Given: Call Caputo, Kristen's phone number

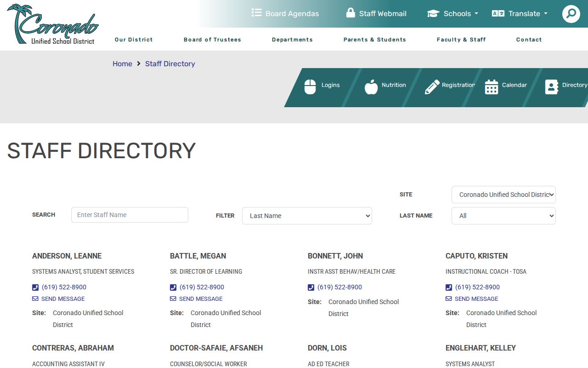Looking at the screenshot, I should click(477, 287).
